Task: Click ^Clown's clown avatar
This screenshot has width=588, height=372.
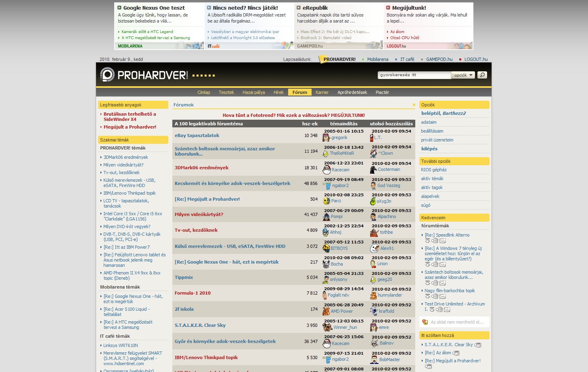Action: [x=374, y=154]
